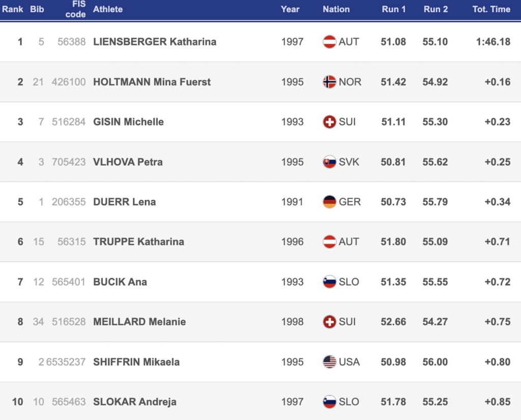Open athlete LIENSBERGER Katharina

[155, 42]
